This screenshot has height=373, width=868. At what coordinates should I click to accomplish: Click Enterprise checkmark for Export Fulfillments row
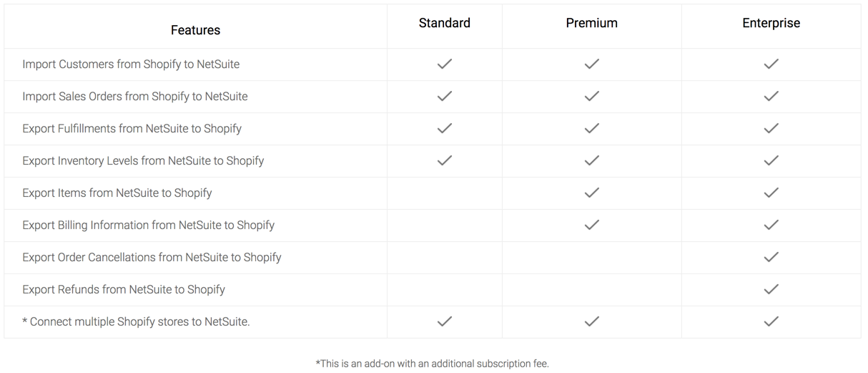(x=771, y=128)
